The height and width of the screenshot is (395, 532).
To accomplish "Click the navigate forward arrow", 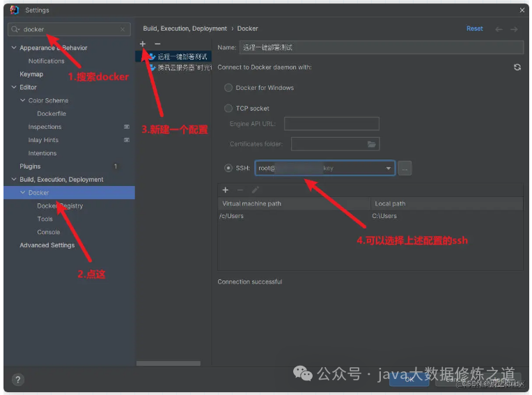I will coord(514,29).
